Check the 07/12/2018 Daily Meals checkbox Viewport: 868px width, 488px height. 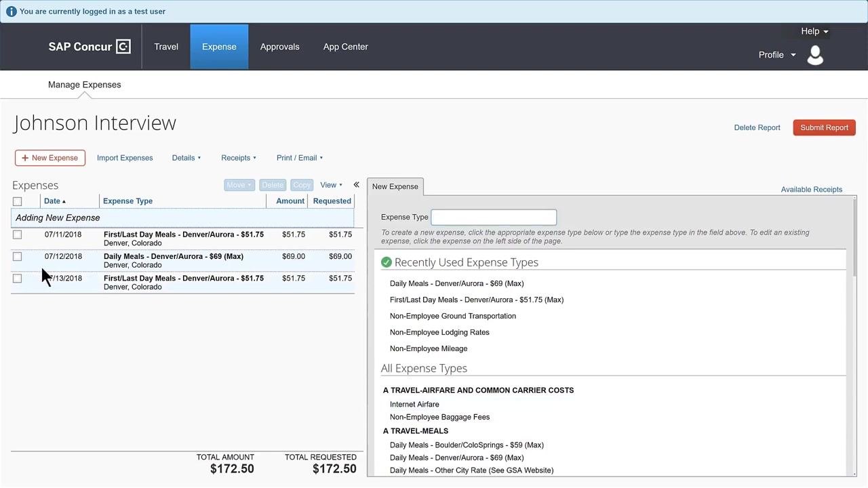(18, 256)
